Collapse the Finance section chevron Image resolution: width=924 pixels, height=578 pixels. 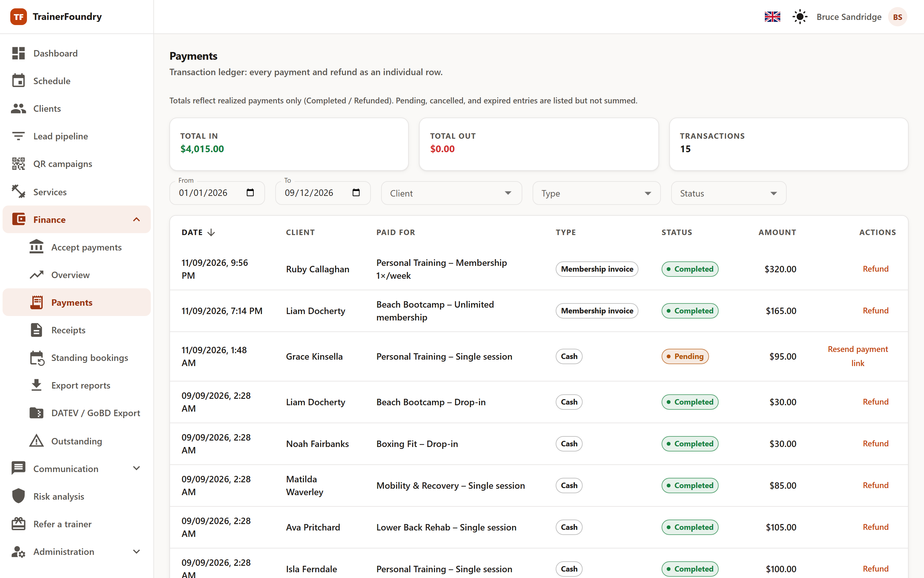(x=136, y=219)
